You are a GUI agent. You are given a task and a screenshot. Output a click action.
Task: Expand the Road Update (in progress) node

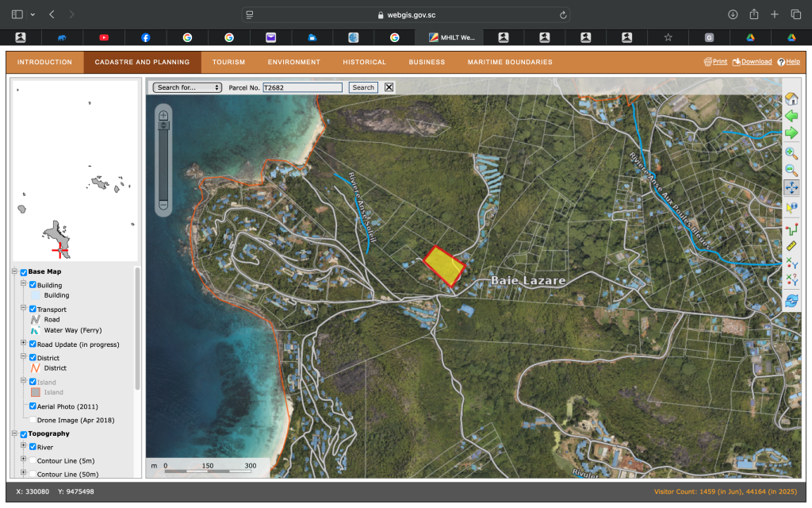click(23, 344)
